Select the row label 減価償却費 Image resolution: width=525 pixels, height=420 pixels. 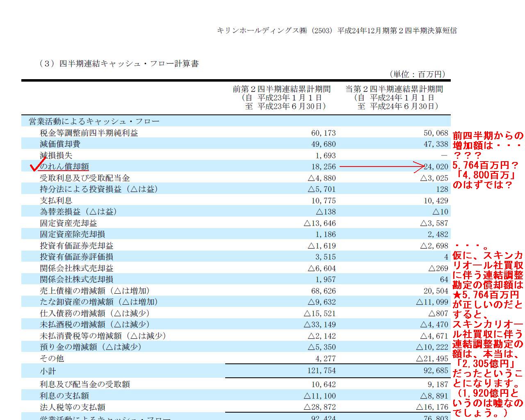[60, 144]
